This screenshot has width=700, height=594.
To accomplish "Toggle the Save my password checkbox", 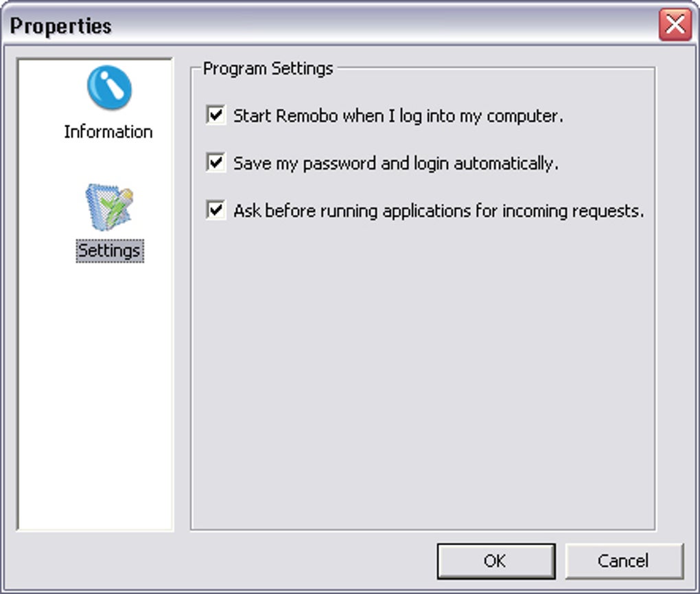I will [x=216, y=163].
